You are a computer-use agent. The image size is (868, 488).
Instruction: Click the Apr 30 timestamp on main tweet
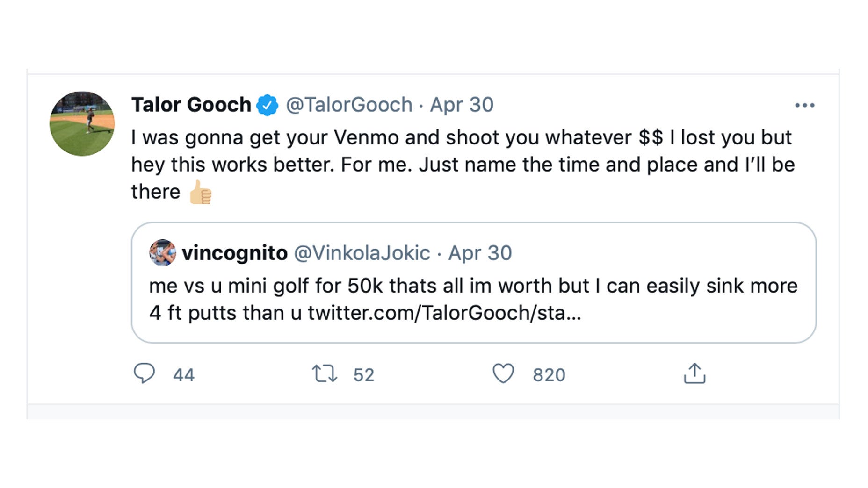tap(462, 105)
